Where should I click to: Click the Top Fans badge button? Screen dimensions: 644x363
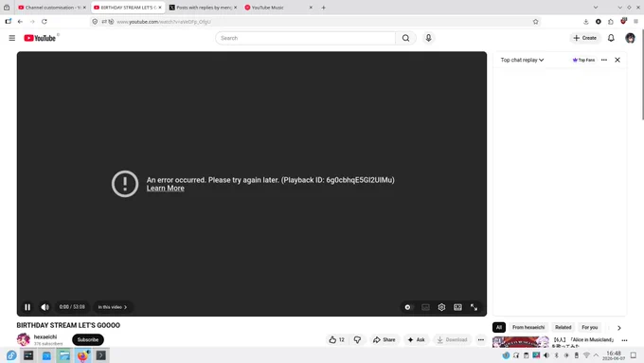pos(583,60)
